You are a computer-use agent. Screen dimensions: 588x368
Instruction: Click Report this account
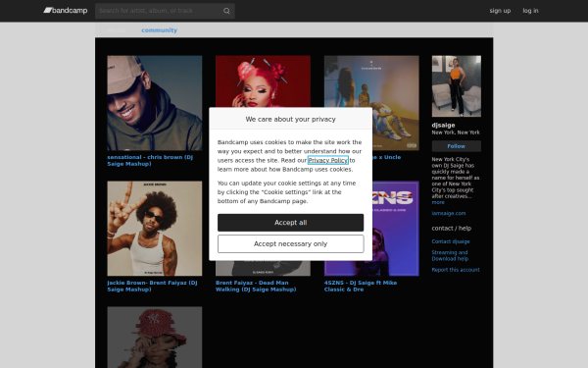[x=456, y=270]
